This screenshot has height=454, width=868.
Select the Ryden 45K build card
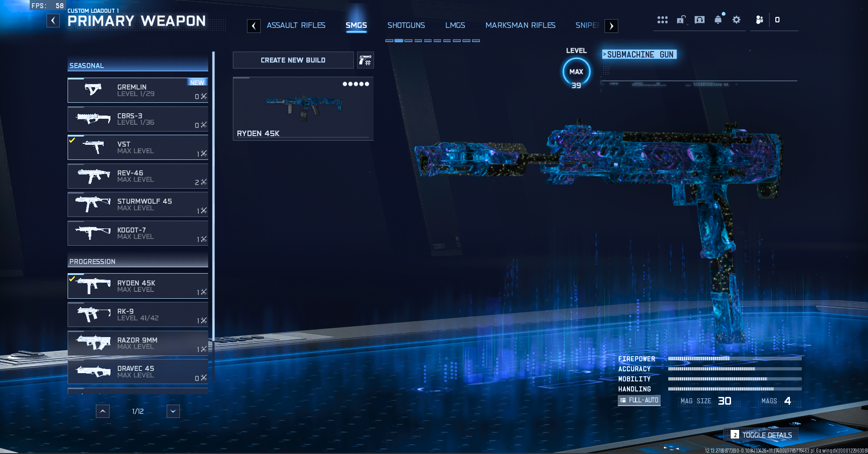(303, 109)
